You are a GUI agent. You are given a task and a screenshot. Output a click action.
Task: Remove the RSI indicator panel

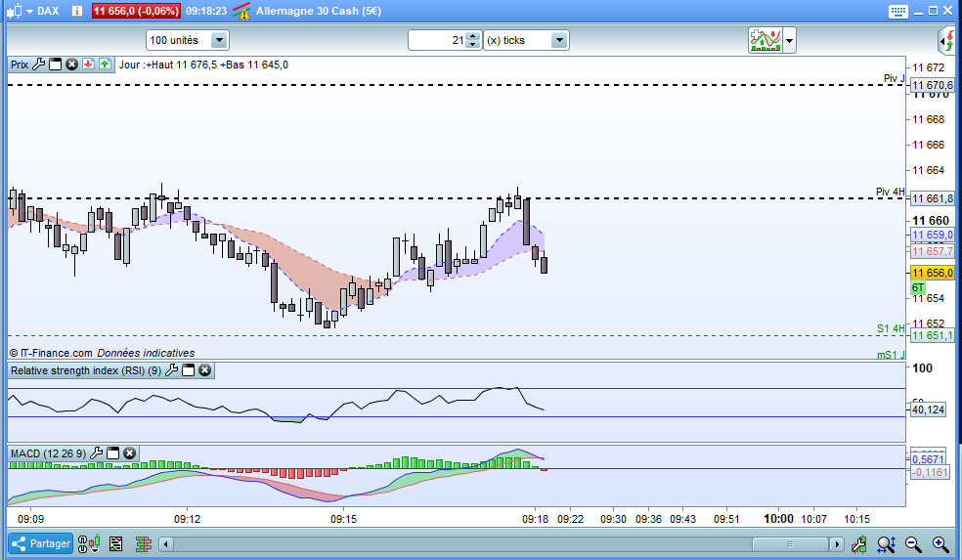pyautogui.click(x=205, y=369)
